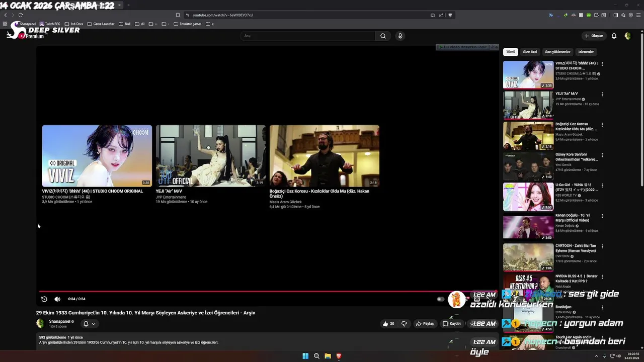
Task: Open more options for sidebar VIVIZ video
Action: [x=602, y=64]
